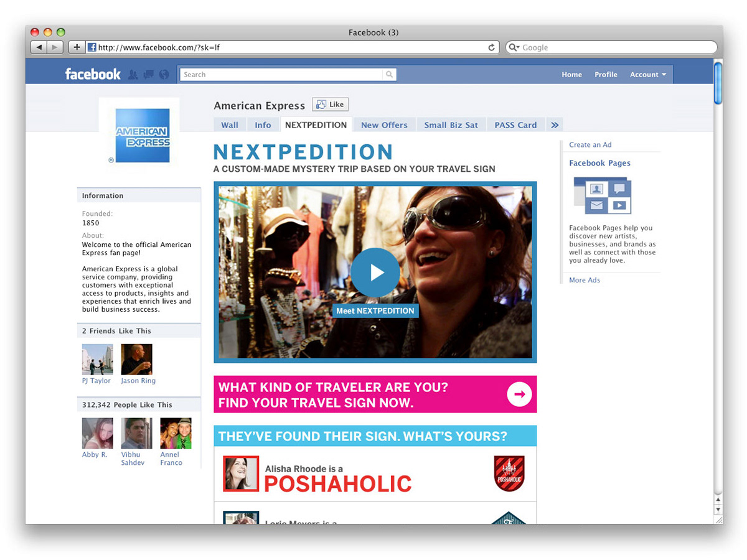Click the Find Your Travel Sign banner
The height and width of the screenshot is (560, 747).
pyautogui.click(x=375, y=394)
